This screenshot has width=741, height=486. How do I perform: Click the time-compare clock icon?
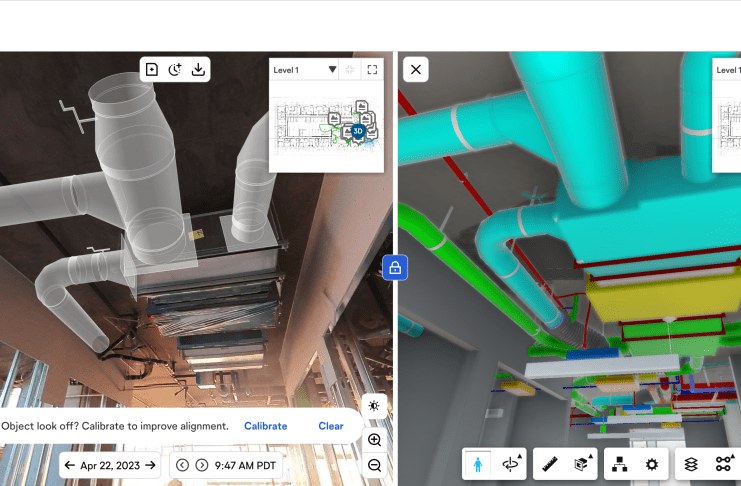point(175,69)
